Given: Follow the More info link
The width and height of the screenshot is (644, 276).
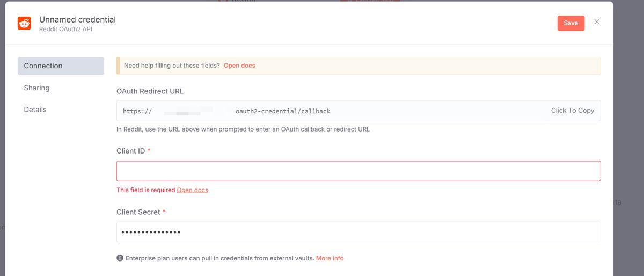Looking at the screenshot, I should pos(330,258).
